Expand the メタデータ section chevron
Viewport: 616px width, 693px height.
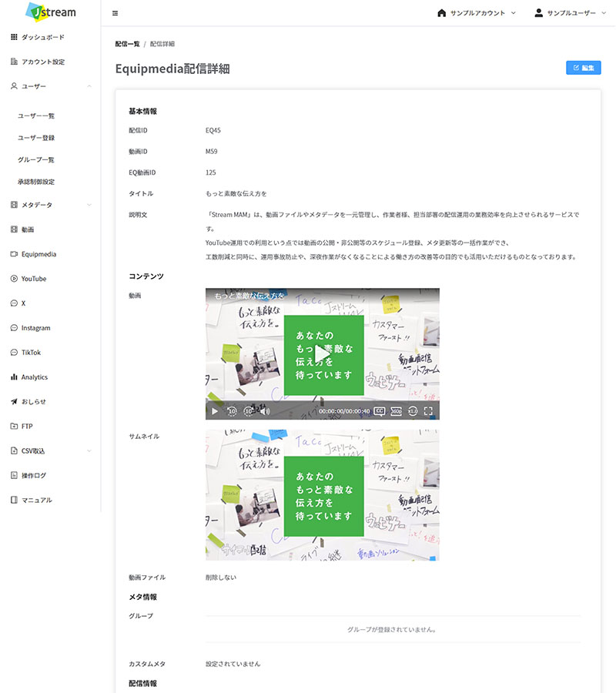(89, 205)
